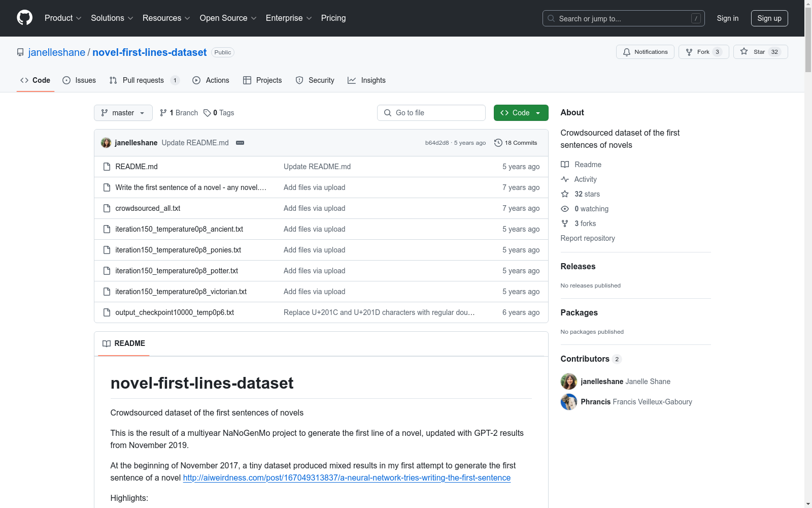Open the Product dropdown menu
Image resolution: width=812 pixels, height=508 pixels.
(x=63, y=18)
